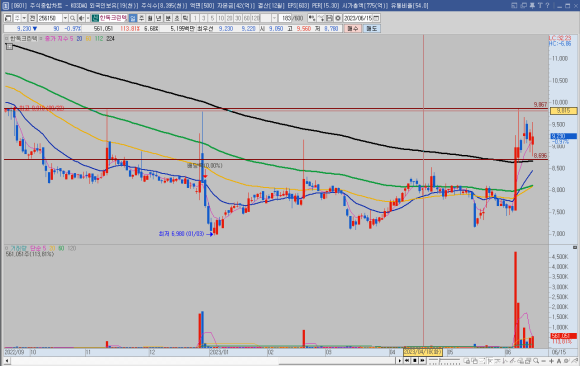Switch to the monthly (월) chart period
The image size is (580, 366).
pyautogui.click(x=150, y=18)
